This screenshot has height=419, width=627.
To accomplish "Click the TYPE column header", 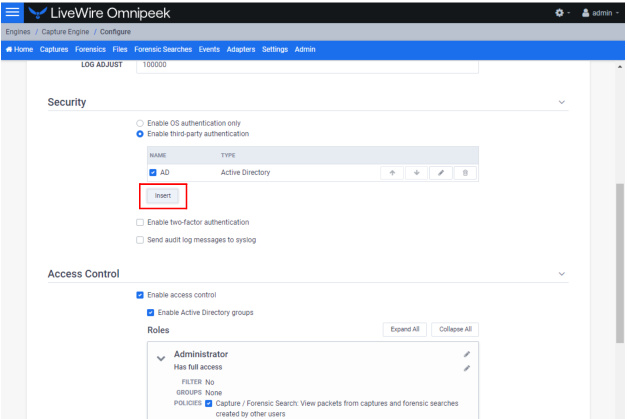I will [x=228, y=155].
